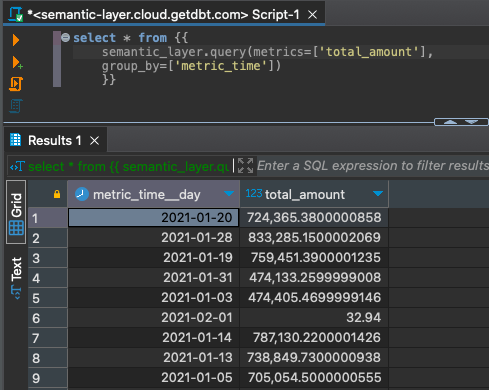Execute SQL in new tab icon
Viewport: 489px width, 390px height.
(17, 62)
